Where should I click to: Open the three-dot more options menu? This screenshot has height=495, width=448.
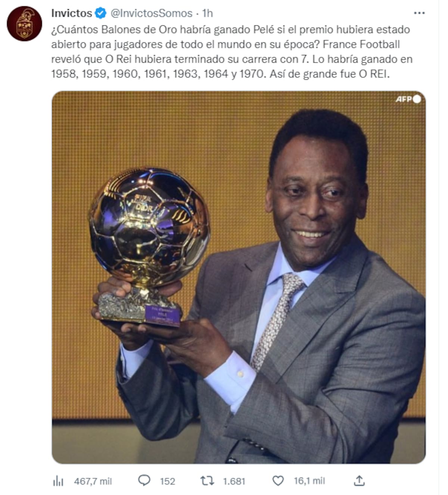419,13
